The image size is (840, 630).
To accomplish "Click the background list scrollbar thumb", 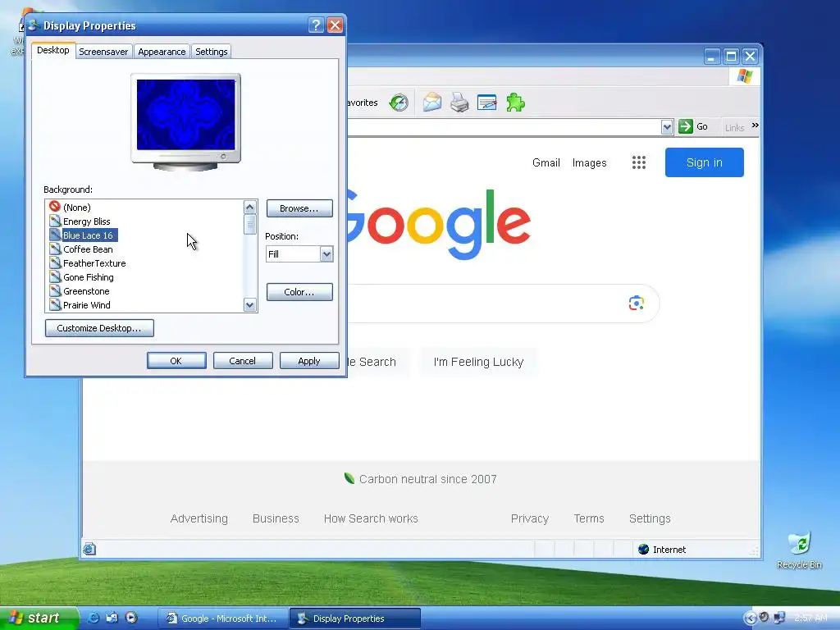I will coord(249,224).
